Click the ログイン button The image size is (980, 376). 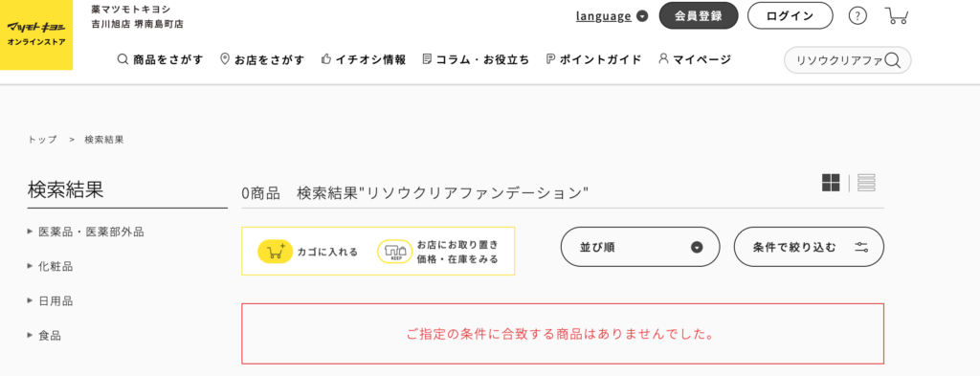[790, 15]
